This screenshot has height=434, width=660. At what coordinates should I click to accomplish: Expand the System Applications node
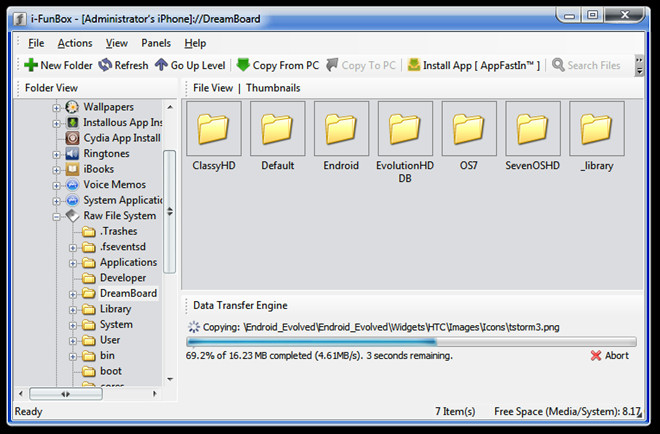click(x=56, y=202)
